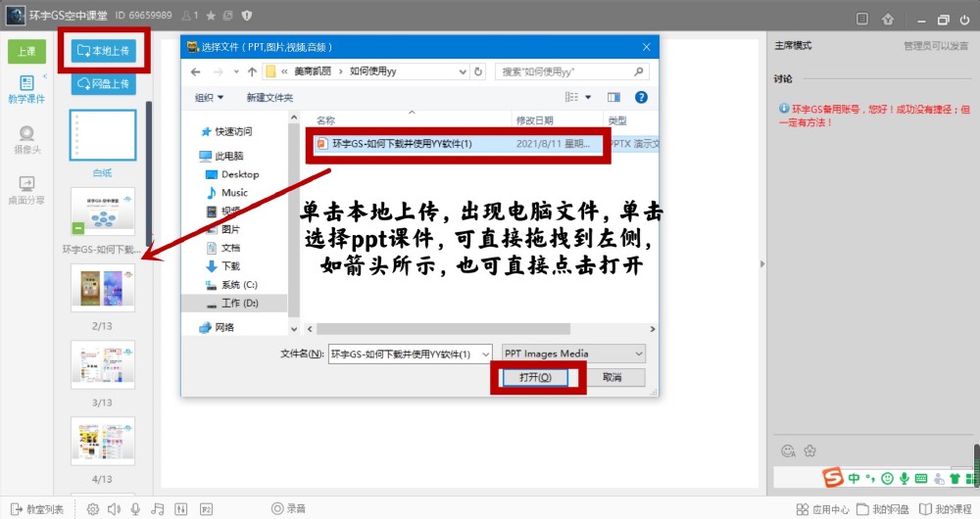Image resolution: width=980 pixels, height=519 pixels.
Task: Open the 主席模式 mode selector
Action: [793, 46]
